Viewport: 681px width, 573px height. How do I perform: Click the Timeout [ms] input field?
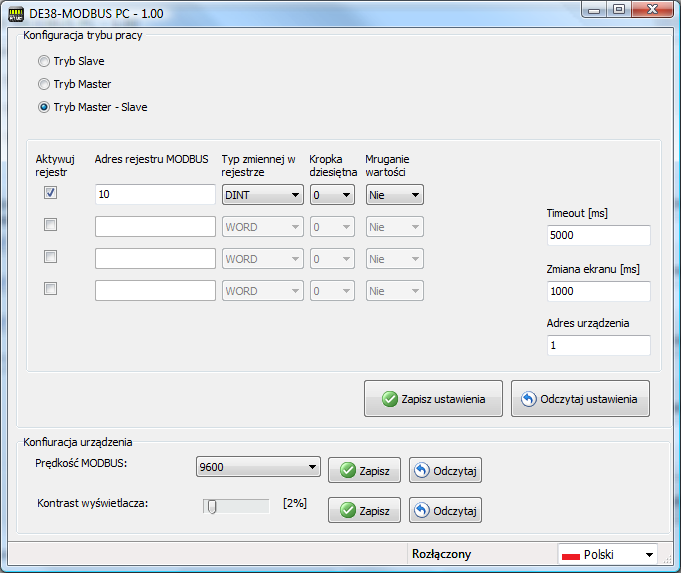[x=598, y=235]
